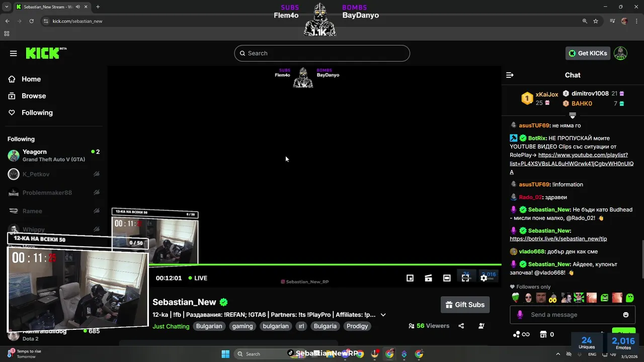
Task: Mute the tab audio speaker icon
Action: 78,7
